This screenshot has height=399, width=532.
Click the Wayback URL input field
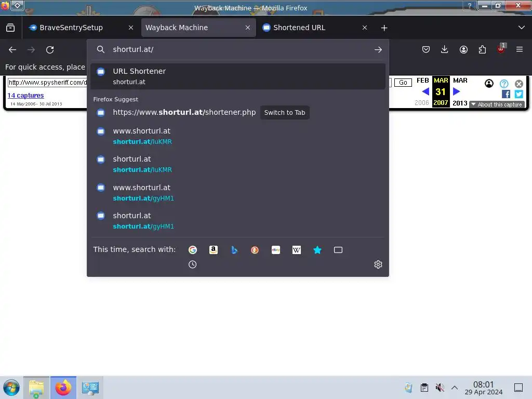(x=47, y=83)
